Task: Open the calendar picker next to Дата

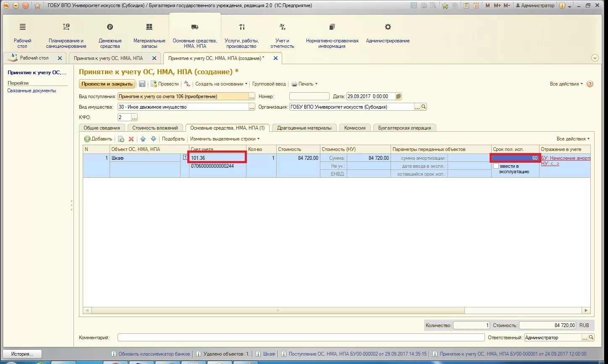Action: tap(398, 96)
